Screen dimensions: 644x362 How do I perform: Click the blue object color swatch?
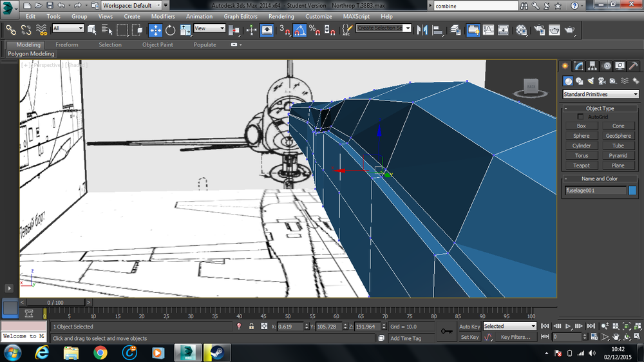[x=632, y=191]
